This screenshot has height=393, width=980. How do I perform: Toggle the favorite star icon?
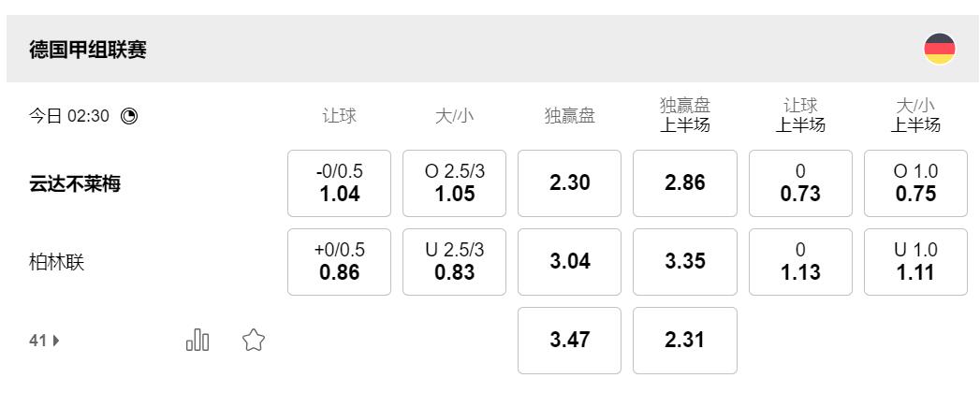pos(253,341)
